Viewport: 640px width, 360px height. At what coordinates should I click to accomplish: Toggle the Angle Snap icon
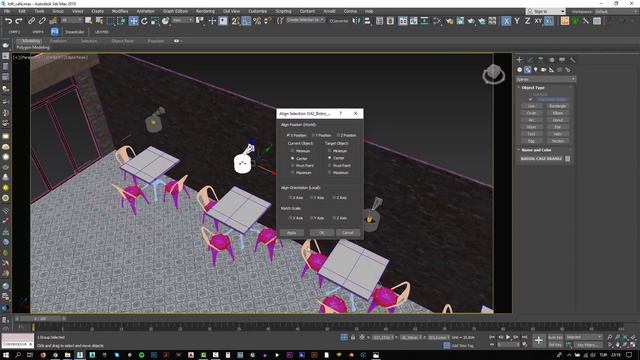[x=246, y=21]
